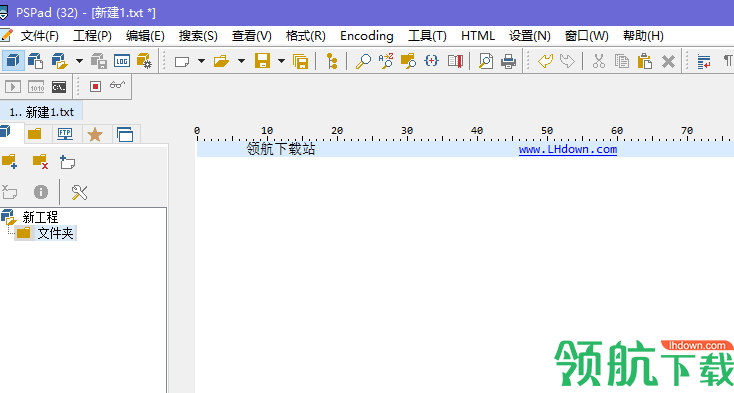Click the code structure tree icon
734x393 pixels.
click(x=332, y=61)
